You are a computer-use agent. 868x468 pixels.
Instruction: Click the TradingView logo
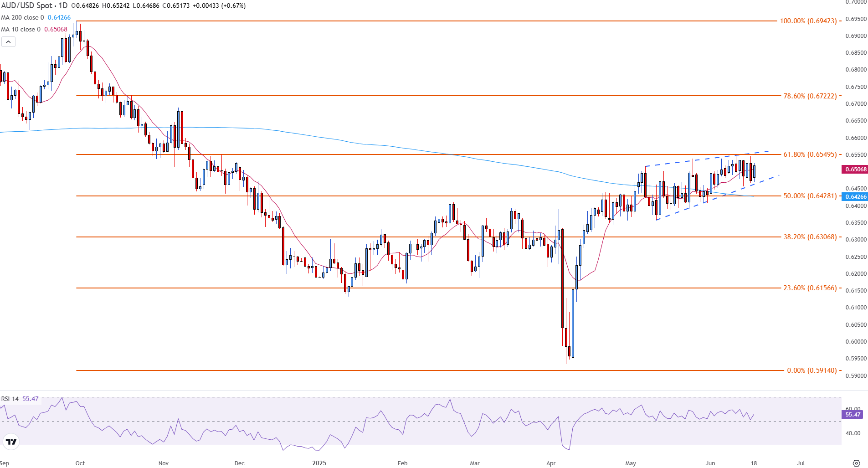[11, 442]
